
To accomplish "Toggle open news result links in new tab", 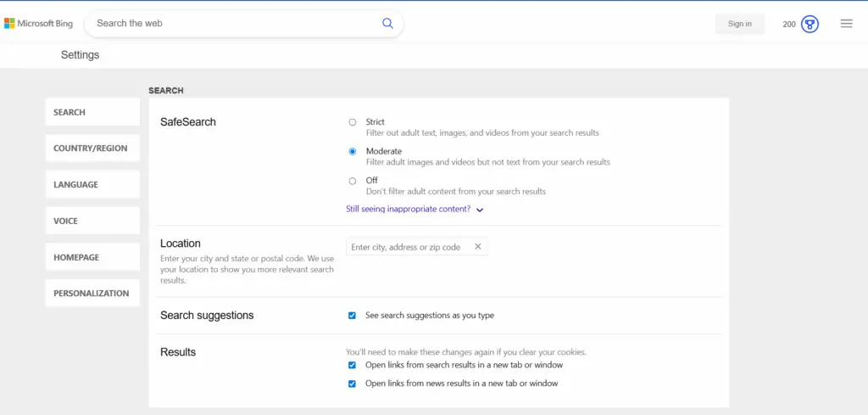I will (352, 384).
